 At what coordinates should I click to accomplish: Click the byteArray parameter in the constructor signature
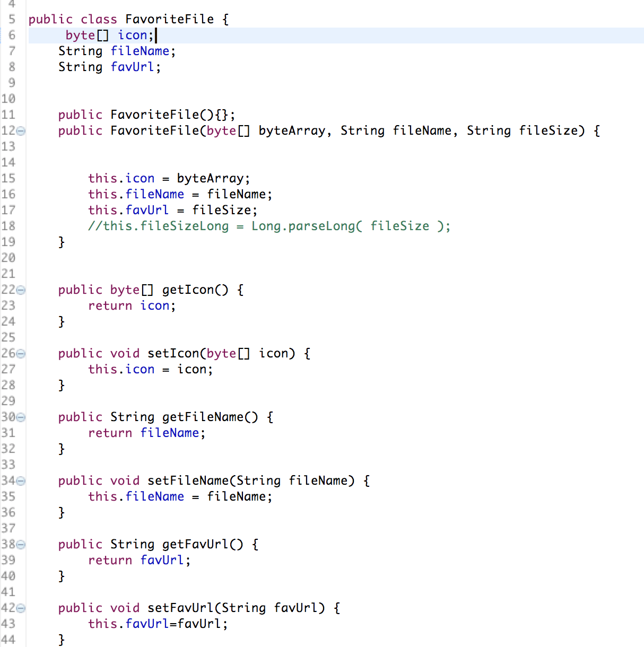pyautogui.click(x=292, y=131)
